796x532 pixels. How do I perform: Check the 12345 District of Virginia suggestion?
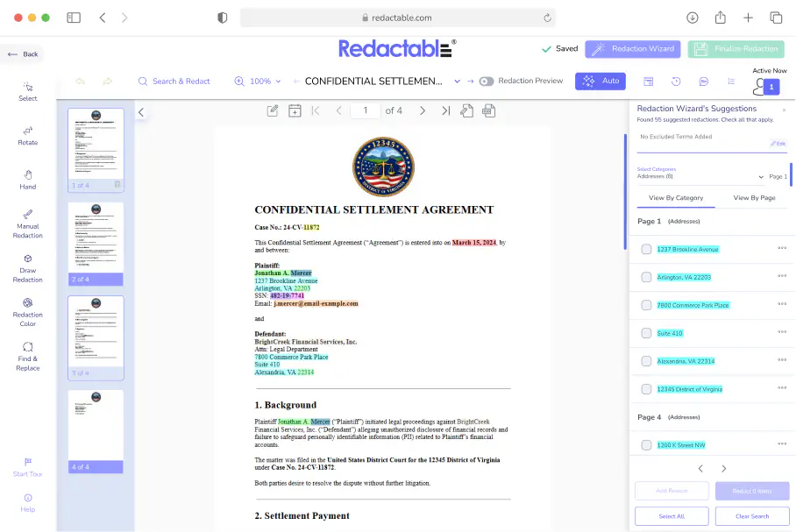pos(646,389)
